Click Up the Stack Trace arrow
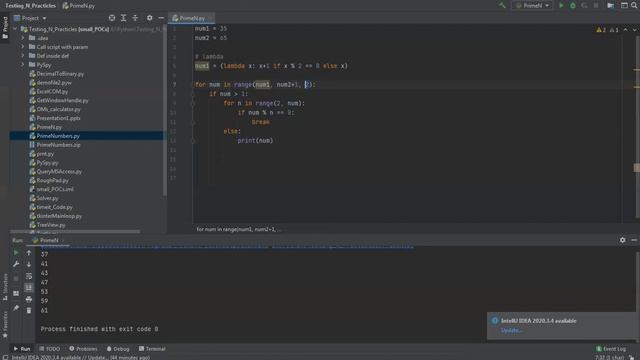This screenshot has height=360, width=640. (x=29, y=253)
